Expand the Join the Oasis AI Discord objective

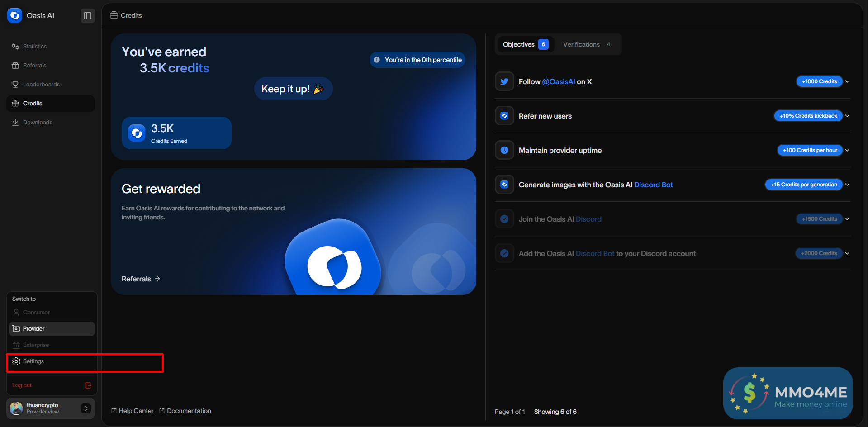coord(847,219)
